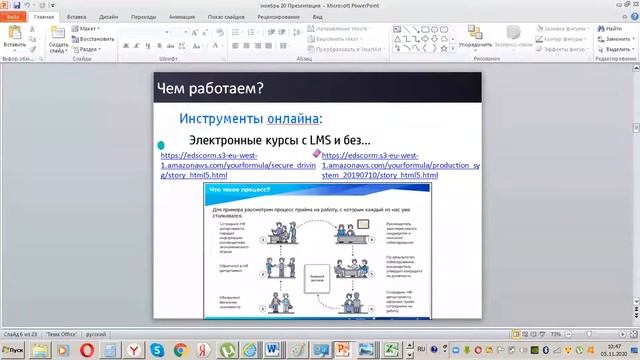Toggle text shadow formatting
The image size is (640, 360).
[159, 46]
